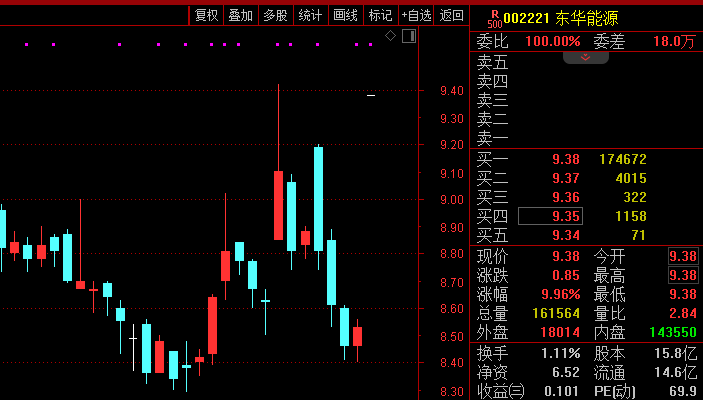Click the 流通 value 14.6亿
The width and height of the screenshot is (703, 400).
click(x=676, y=373)
